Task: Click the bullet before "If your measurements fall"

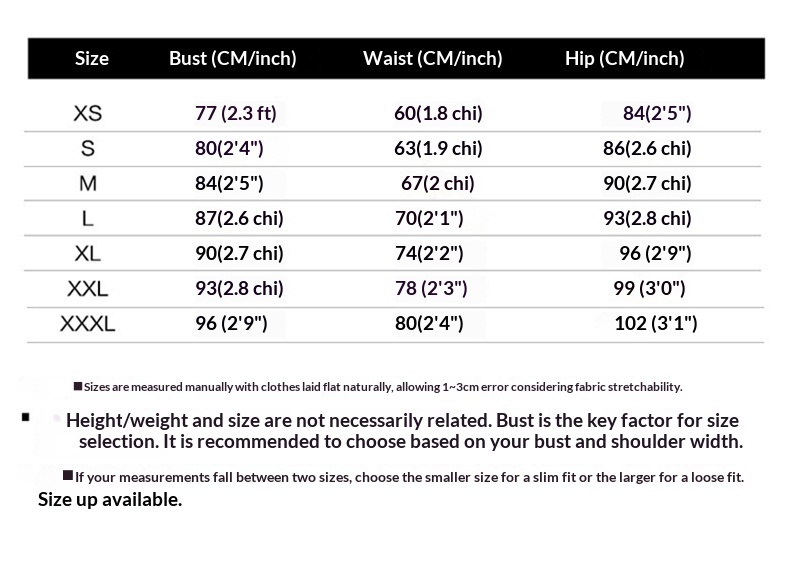Action: pos(68,476)
